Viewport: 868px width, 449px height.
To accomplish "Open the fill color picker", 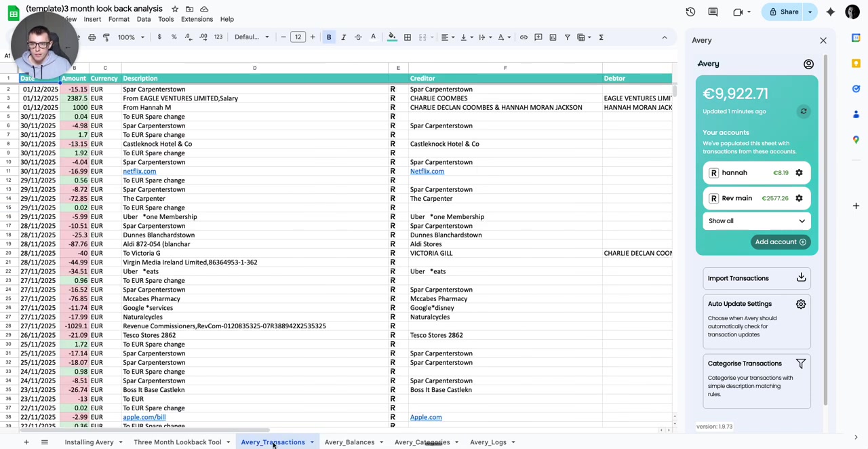I will (x=392, y=37).
